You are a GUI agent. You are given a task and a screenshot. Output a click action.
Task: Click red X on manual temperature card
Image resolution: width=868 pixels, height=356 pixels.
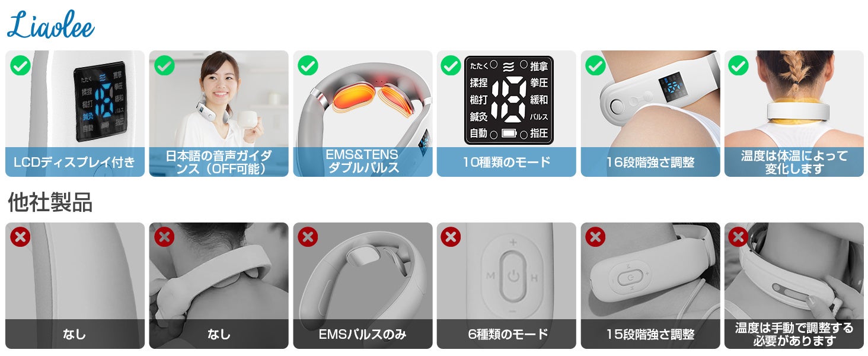point(738,237)
